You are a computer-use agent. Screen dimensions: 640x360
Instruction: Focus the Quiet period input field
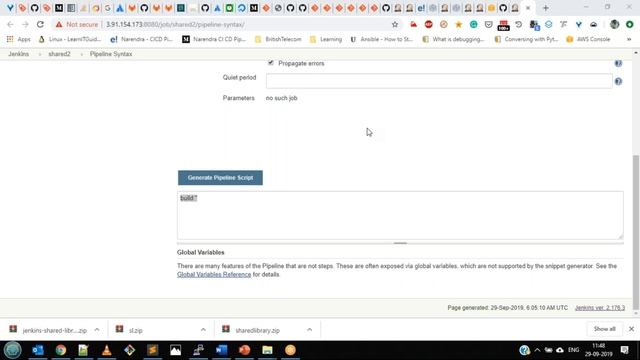point(439,81)
